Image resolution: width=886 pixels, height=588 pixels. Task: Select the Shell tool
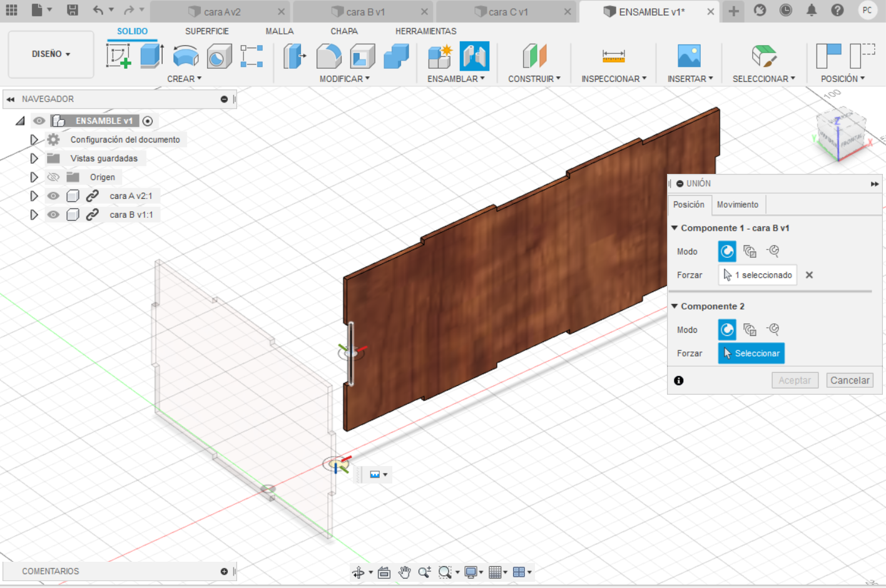[x=362, y=56]
